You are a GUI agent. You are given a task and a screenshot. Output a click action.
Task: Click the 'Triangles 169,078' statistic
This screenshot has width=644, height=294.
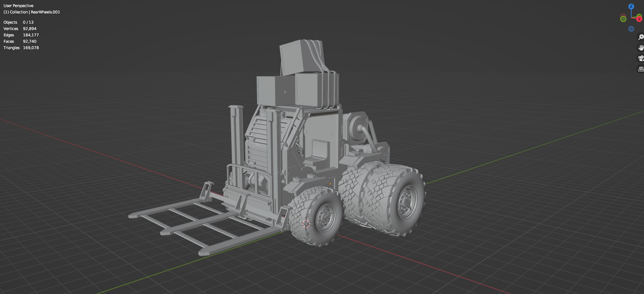21,48
